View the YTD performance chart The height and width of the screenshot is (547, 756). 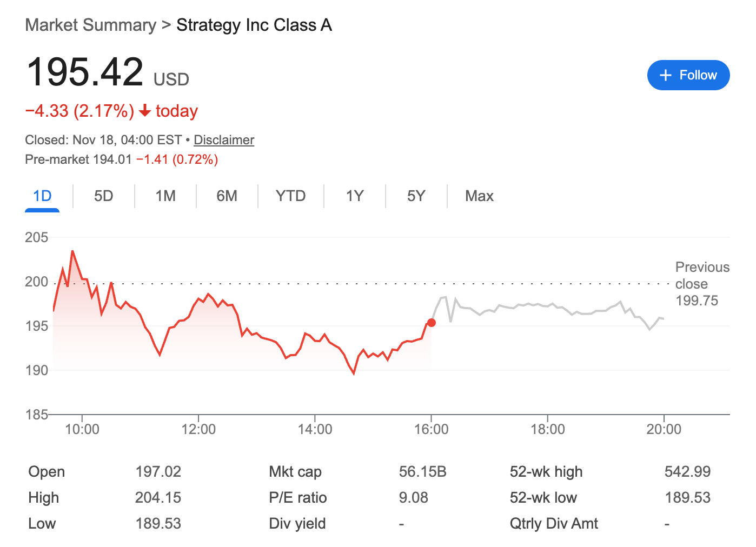tap(290, 196)
